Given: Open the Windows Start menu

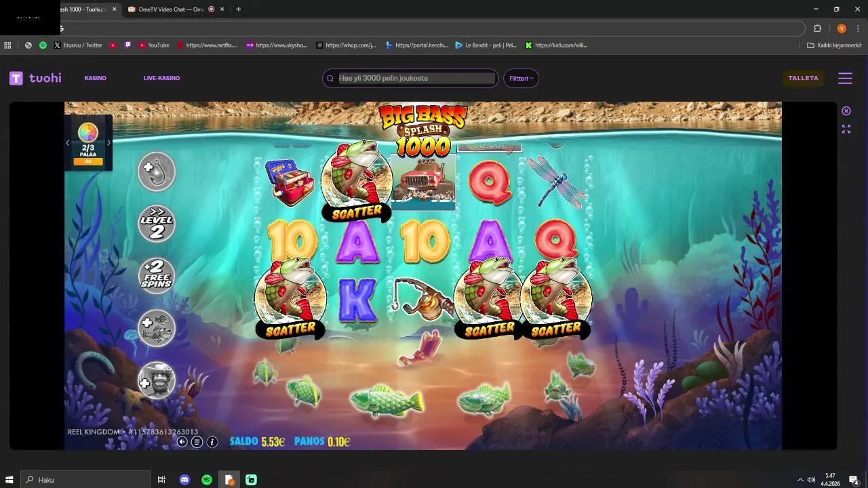Looking at the screenshot, I should (x=9, y=480).
